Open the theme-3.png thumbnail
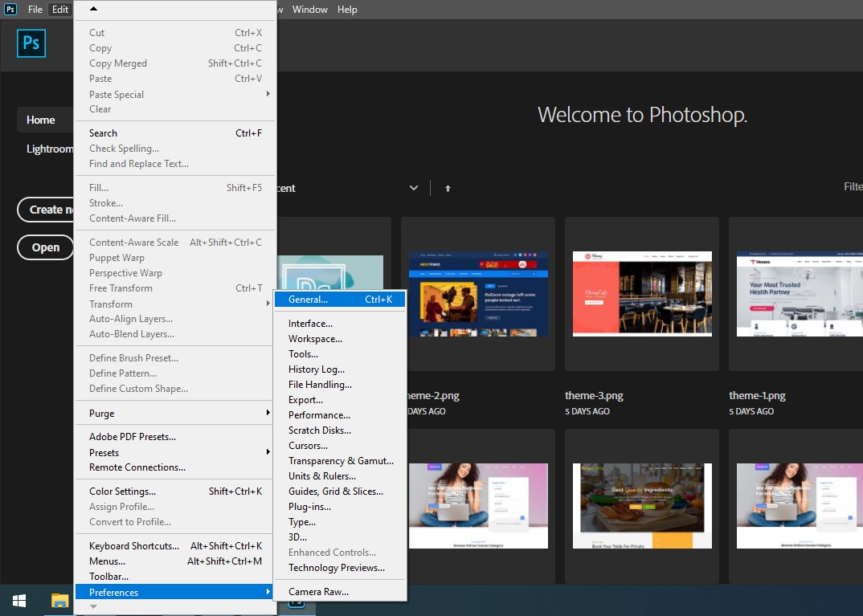This screenshot has width=863, height=616. click(x=640, y=294)
